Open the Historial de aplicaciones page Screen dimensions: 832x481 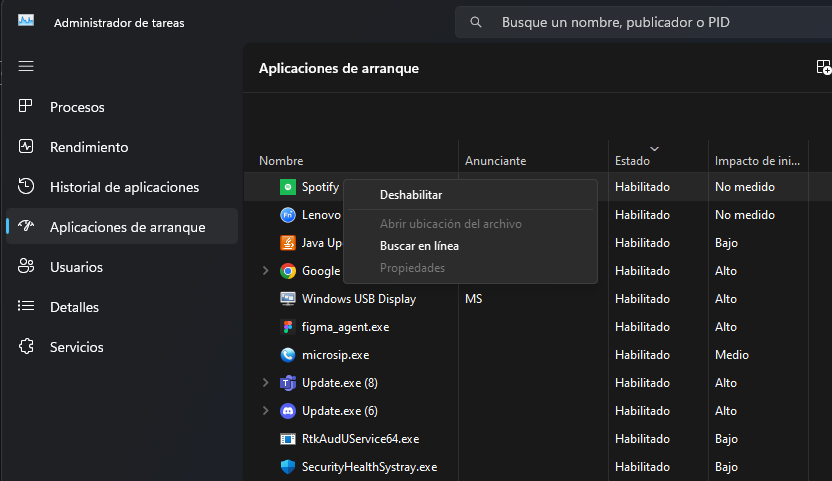(x=122, y=187)
